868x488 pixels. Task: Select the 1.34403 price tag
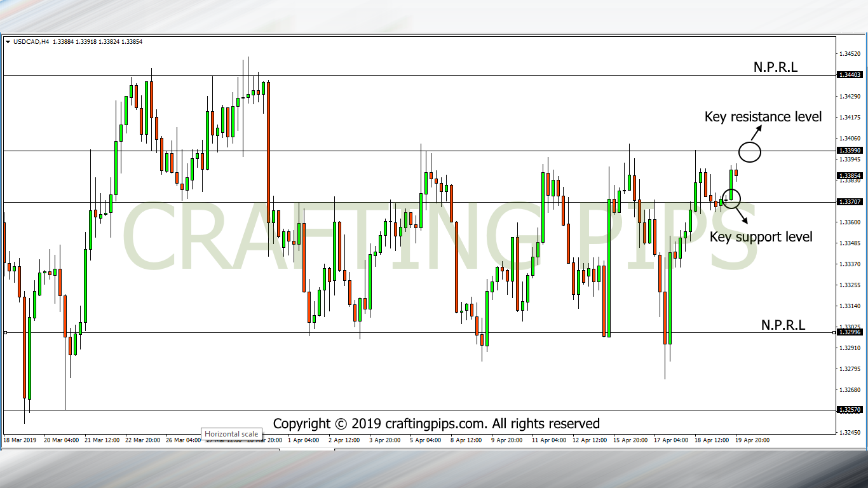click(x=850, y=75)
